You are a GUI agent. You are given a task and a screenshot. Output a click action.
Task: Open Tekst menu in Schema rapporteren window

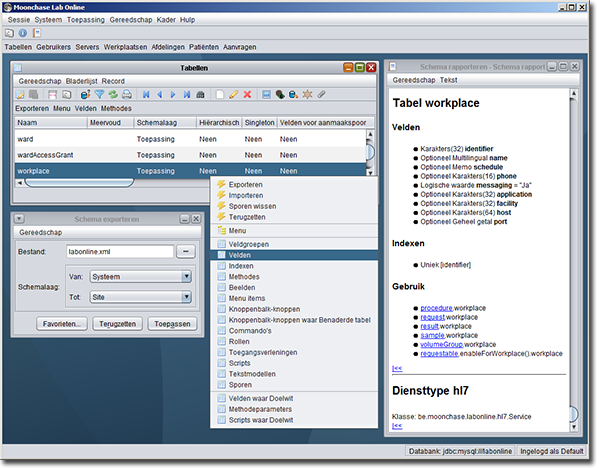(448, 80)
